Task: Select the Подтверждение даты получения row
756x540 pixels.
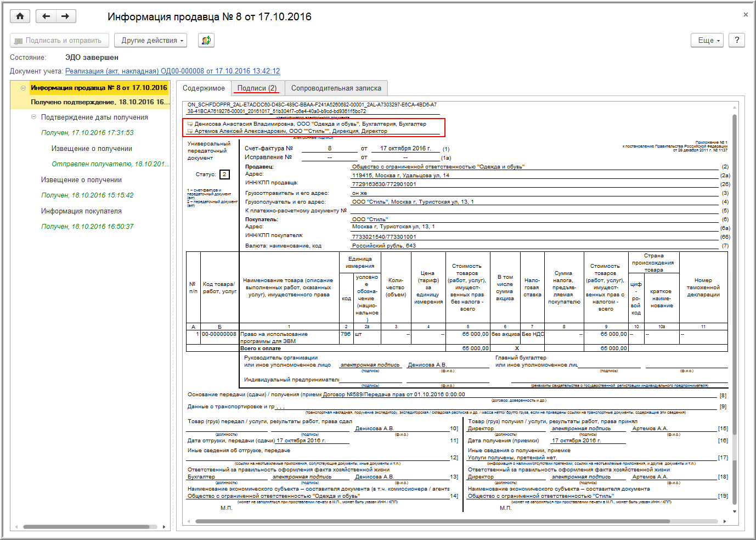Action: click(94, 117)
